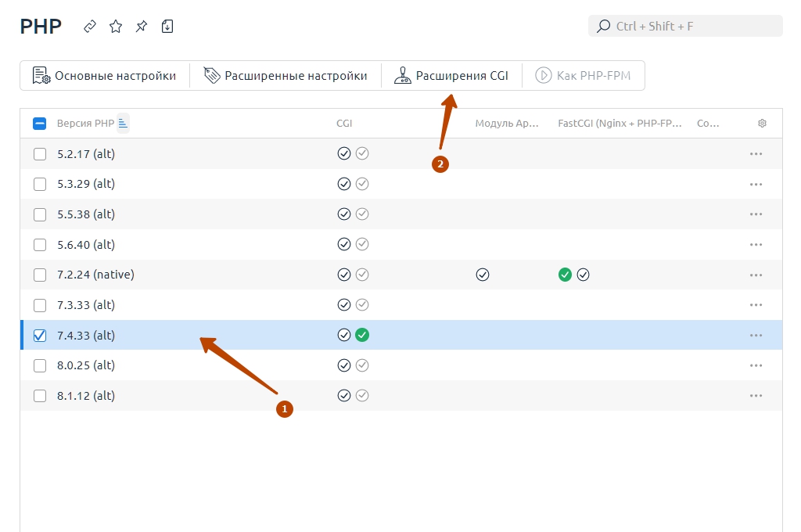Click the grey CGI check icon for 8.1.12

tap(362, 396)
